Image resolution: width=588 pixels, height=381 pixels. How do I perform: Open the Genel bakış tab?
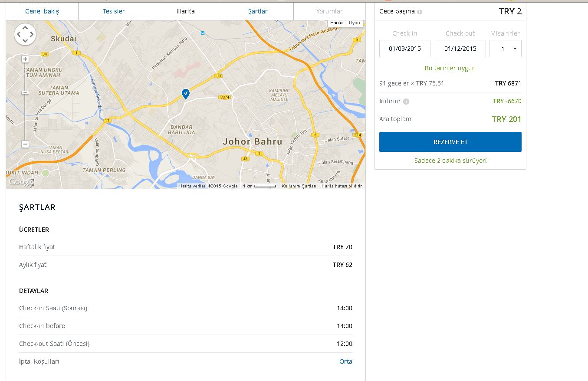[x=42, y=11]
